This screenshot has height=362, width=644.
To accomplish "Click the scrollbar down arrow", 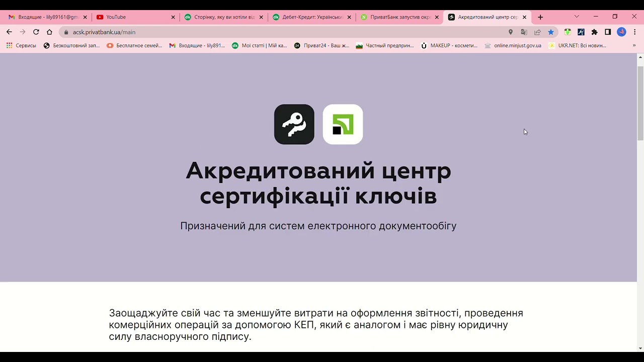I will click(640, 348).
